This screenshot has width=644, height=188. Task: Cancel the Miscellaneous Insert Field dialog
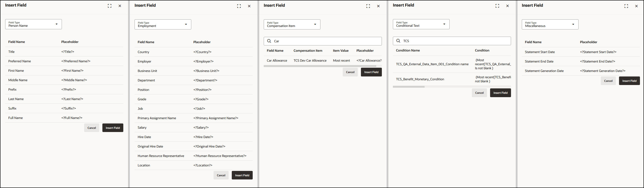pos(608,81)
